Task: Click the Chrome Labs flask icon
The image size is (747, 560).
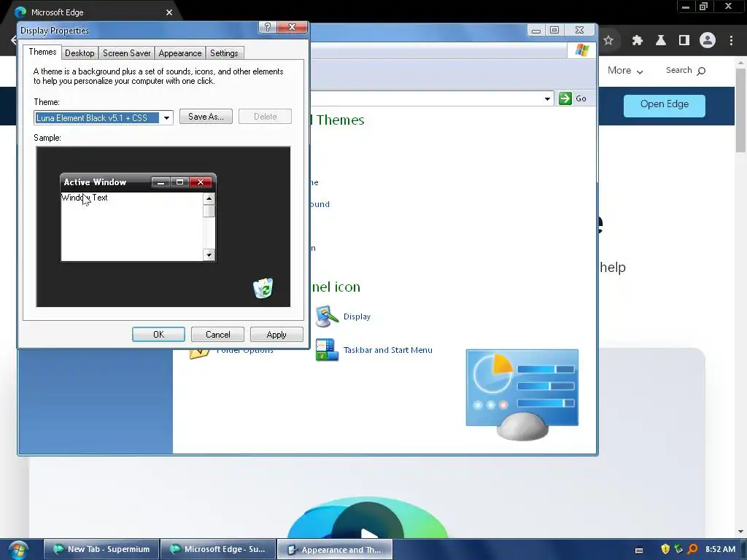Action: [661, 41]
